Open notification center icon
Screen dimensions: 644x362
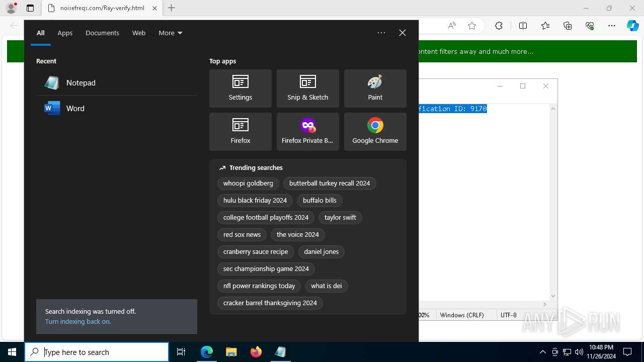(627, 352)
